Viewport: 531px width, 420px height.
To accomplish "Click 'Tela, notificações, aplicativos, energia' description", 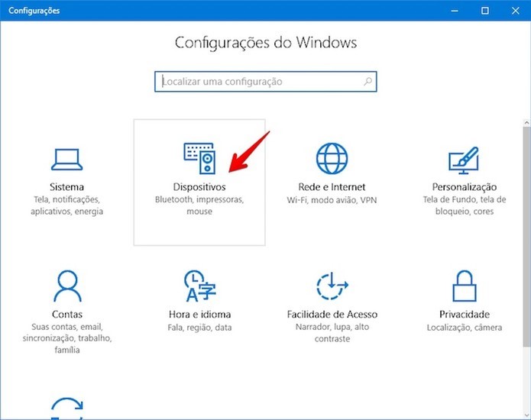I will [66, 205].
